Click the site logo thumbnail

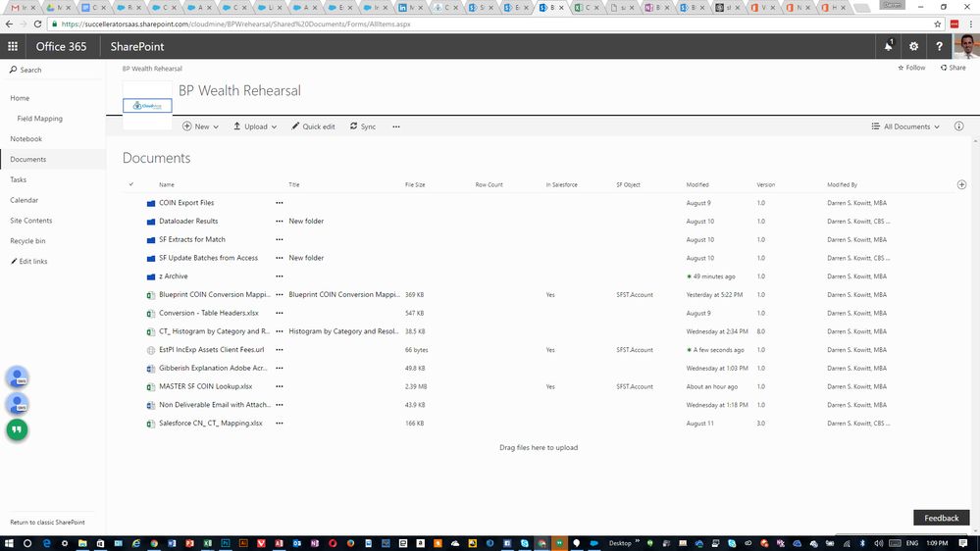[147, 106]
